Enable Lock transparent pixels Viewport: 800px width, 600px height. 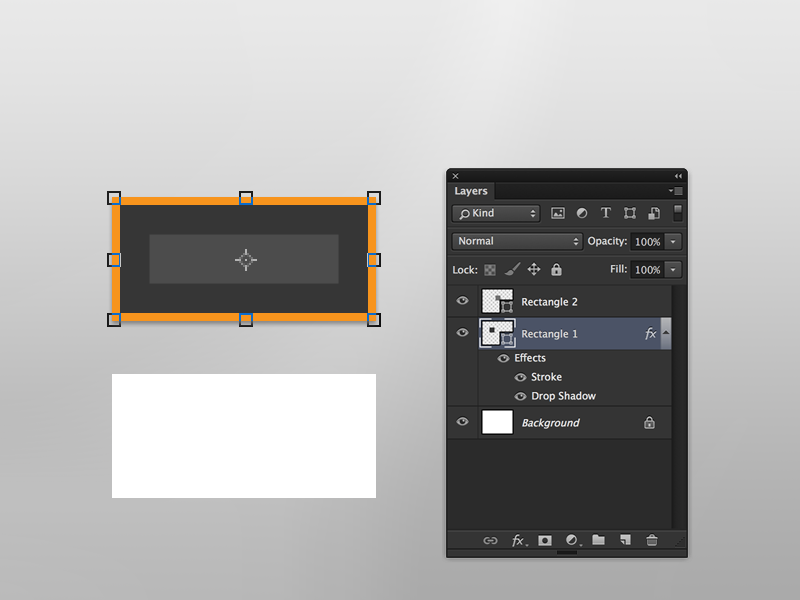coord(489,270)
